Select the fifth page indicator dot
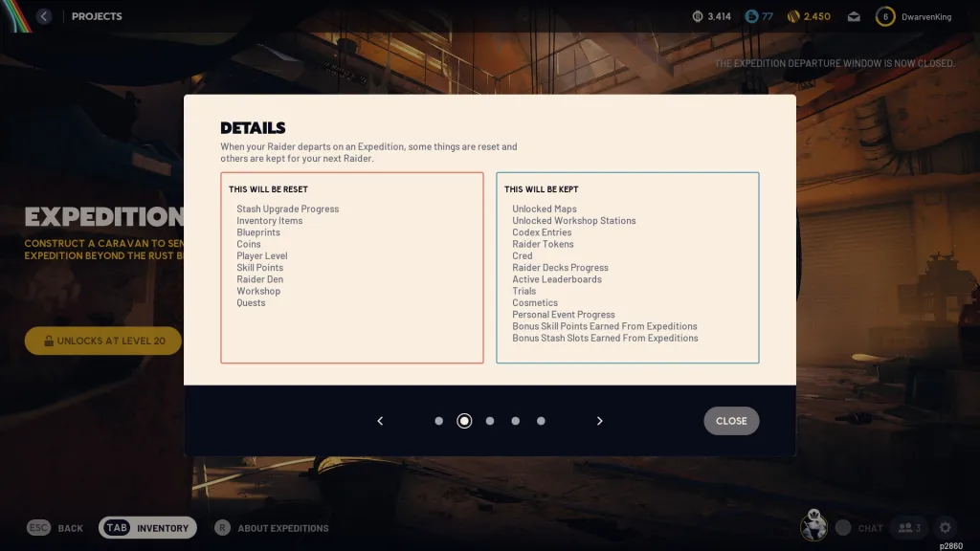The height and width of the screenshot is (551, 980). pyautogui.click(x=542, y=421)
